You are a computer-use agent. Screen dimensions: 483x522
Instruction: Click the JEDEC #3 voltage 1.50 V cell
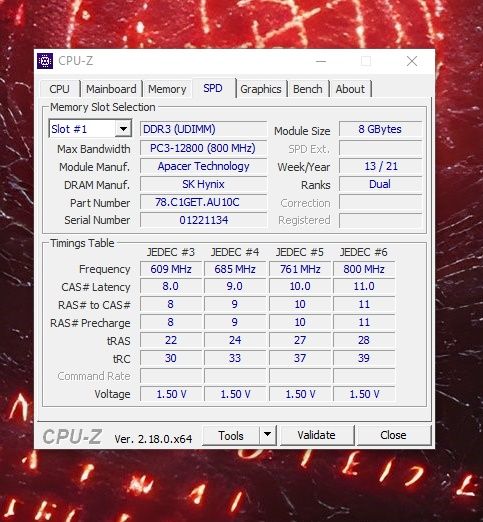[x=171, y=394]
